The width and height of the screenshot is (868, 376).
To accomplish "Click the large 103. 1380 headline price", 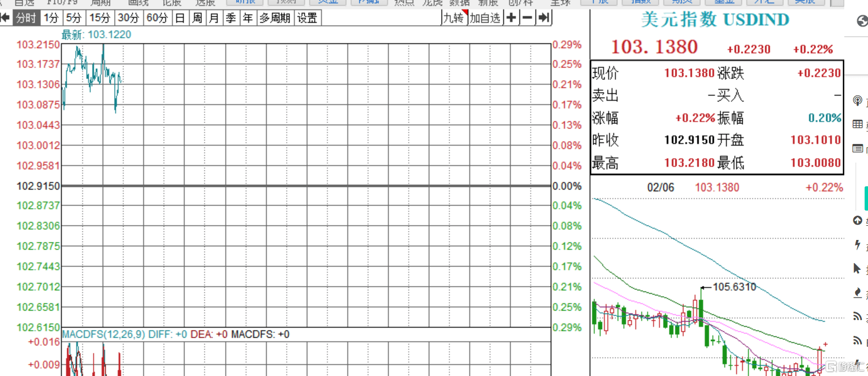I will tap(655, 47).
